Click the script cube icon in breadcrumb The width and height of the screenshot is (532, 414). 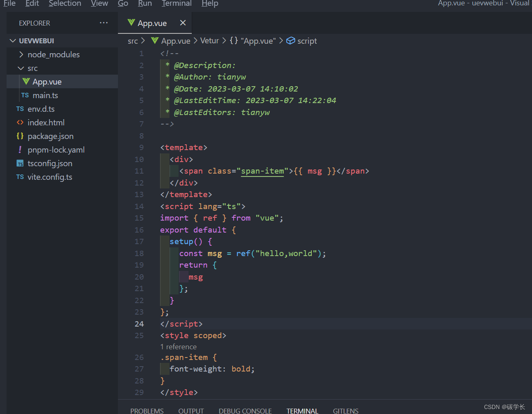pos(291,40)
